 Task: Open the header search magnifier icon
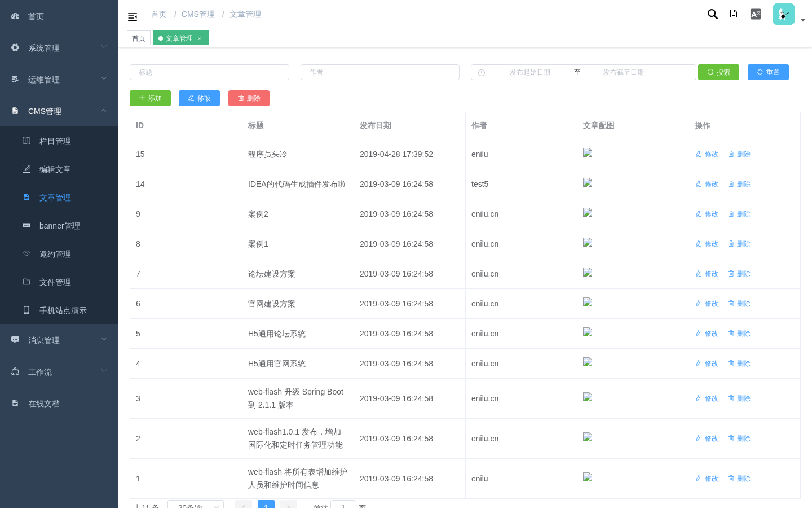coord(713,14)
